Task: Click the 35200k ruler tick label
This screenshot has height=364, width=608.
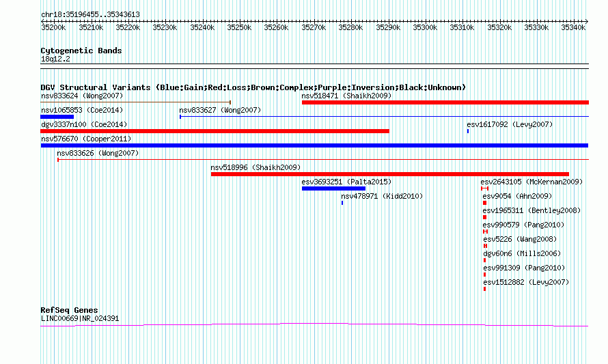Action: (53, 27)
